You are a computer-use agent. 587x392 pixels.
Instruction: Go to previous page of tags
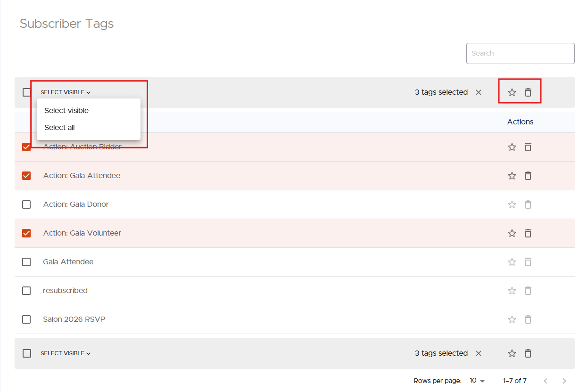click(x=546, y=381)
